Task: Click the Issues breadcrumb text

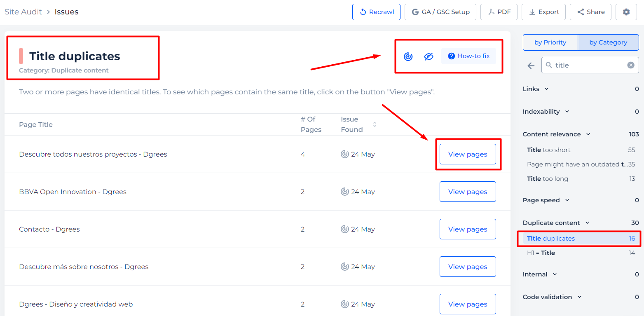Action: [x=66, y=12]
